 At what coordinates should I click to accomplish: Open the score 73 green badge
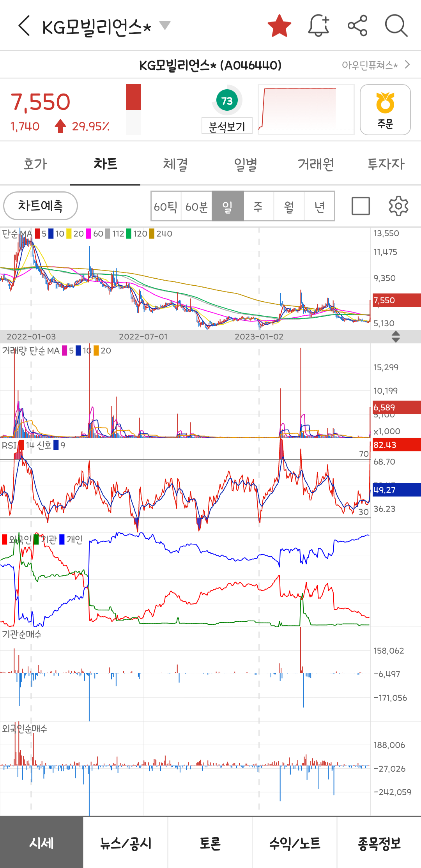[227, 101]
